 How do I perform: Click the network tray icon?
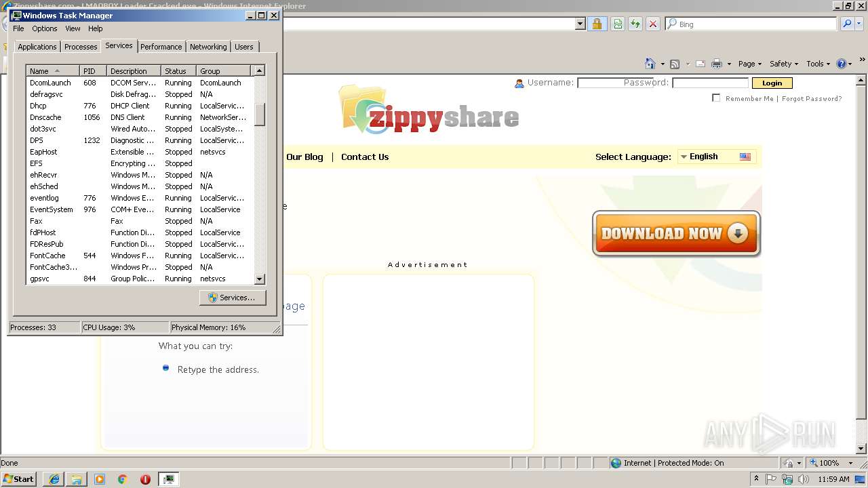click(x=787, y=479)
